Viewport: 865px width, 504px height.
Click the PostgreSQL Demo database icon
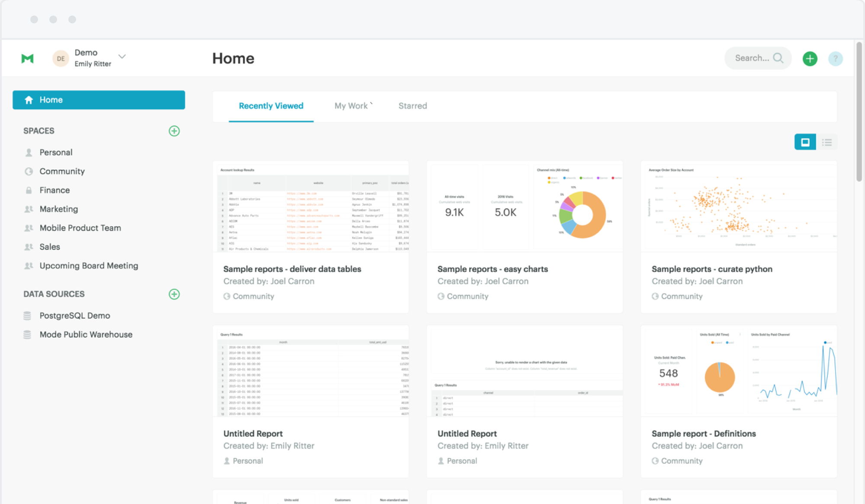(27, 316)
